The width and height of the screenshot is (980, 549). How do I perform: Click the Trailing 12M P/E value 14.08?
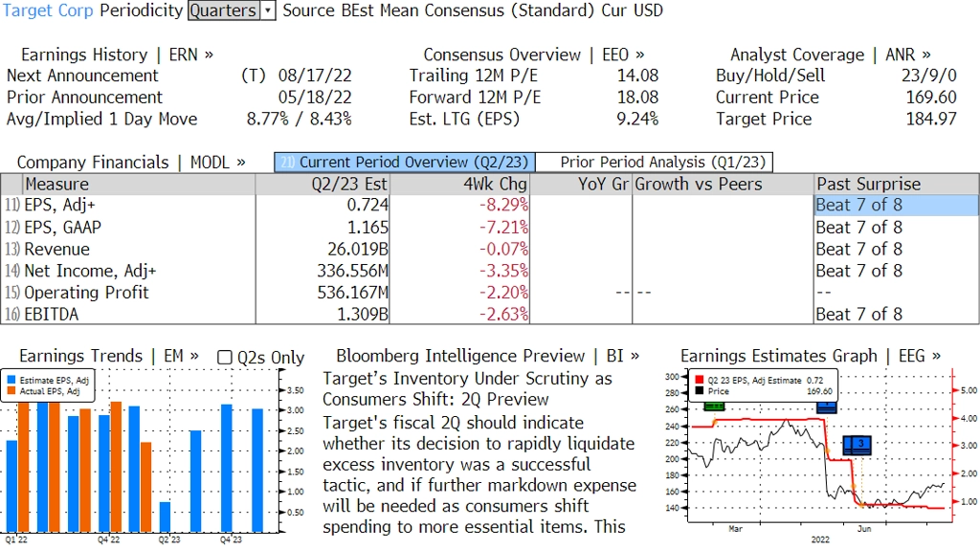(x=637, y=76)
